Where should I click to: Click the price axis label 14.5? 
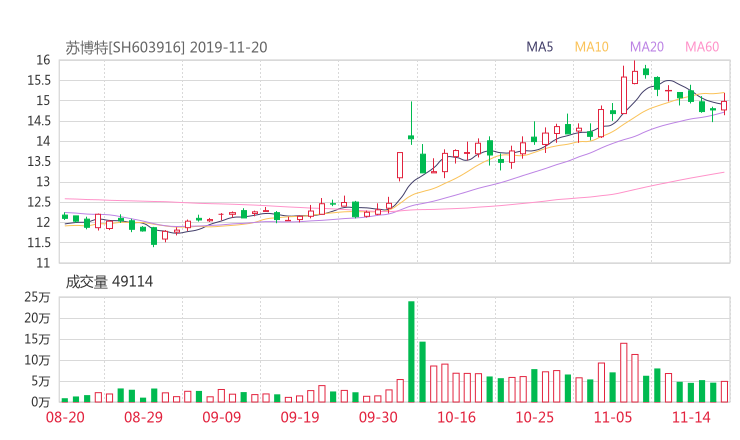coord(38,121)
